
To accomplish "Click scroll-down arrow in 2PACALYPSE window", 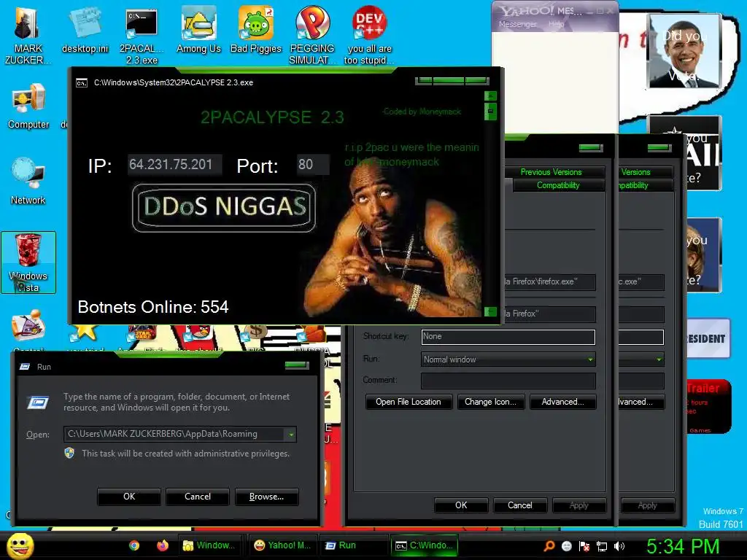I will tap(491, 312).
